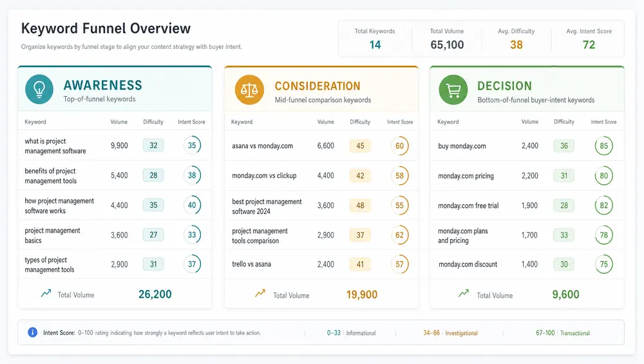Click the '0–33 Informational' legend entry

tap(351, 333)
